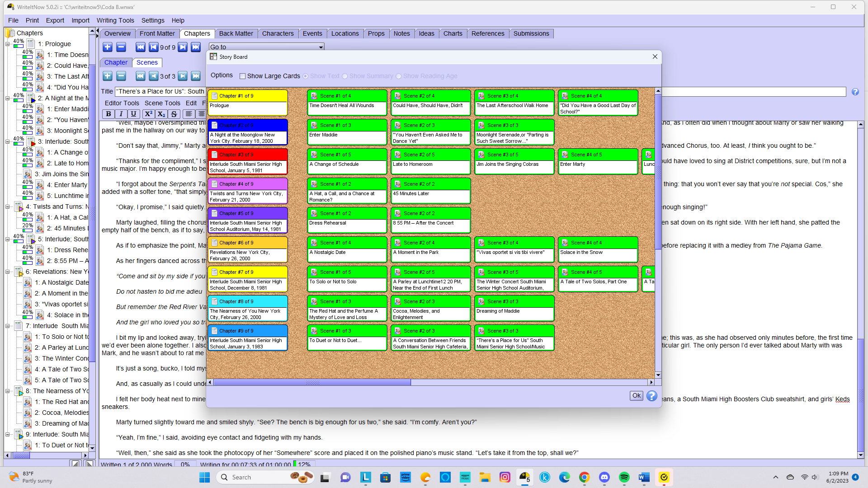The height and width of the screenshot is (488, 868).
Task: Enable Show Large Cards checkbox
Action: coord(243,76)
